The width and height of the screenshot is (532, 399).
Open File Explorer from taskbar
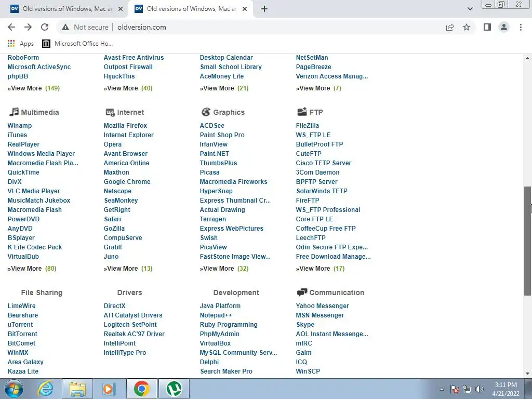[77, 389]
